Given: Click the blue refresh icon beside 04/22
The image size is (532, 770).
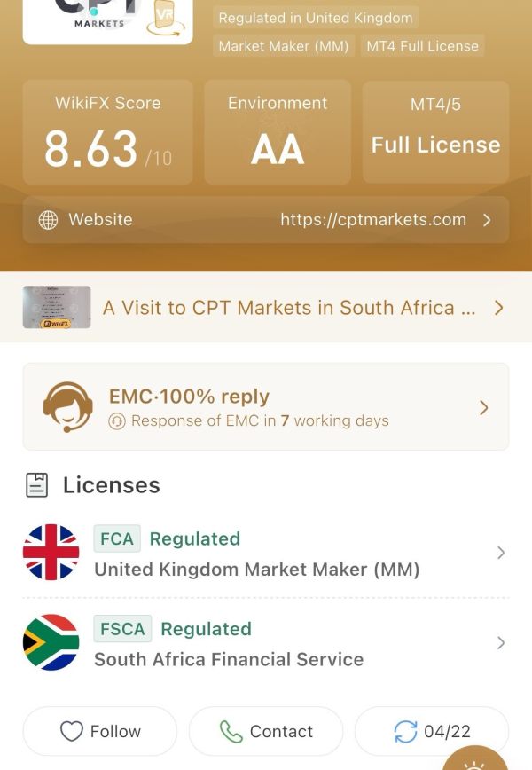Looking at the screenshot, I should click(406, 731).
